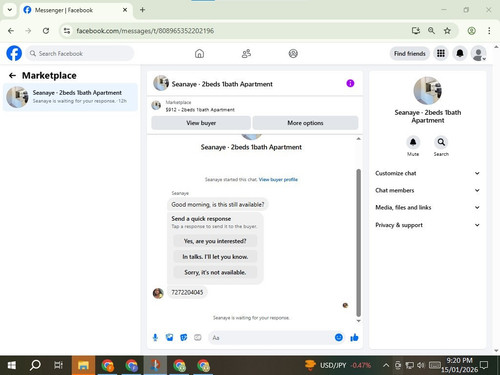Screen dimensions: 500x375
Task: Show hidden system tray icons chevron
Action: [x=386, y=365]
